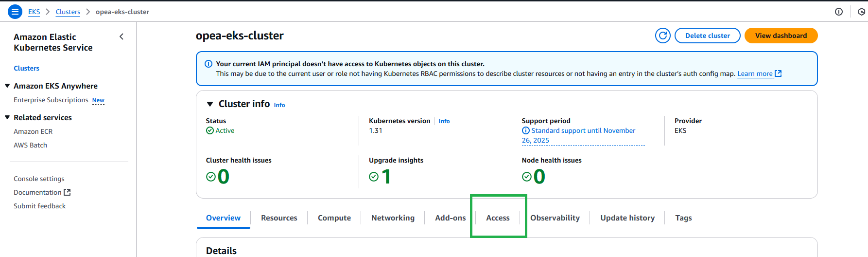Click the external link icon next to Learn more

tap(778, 73)
